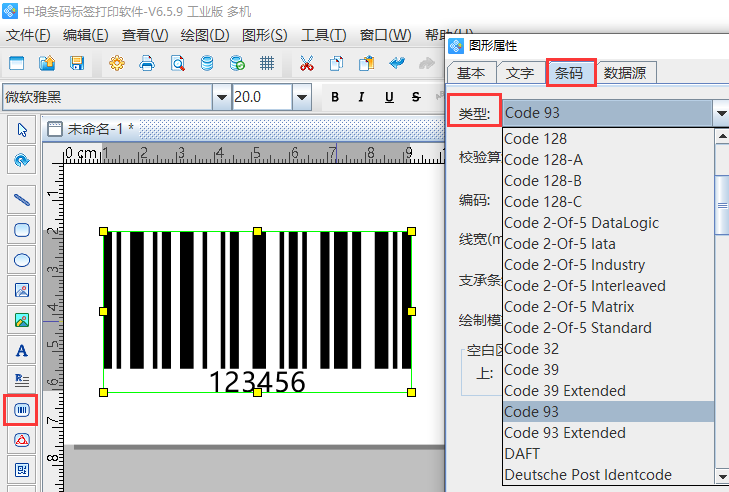Click the type list scrollbar thumb
Screen dimensions: 729x492
pyautogui.click(x=722, y=205)
